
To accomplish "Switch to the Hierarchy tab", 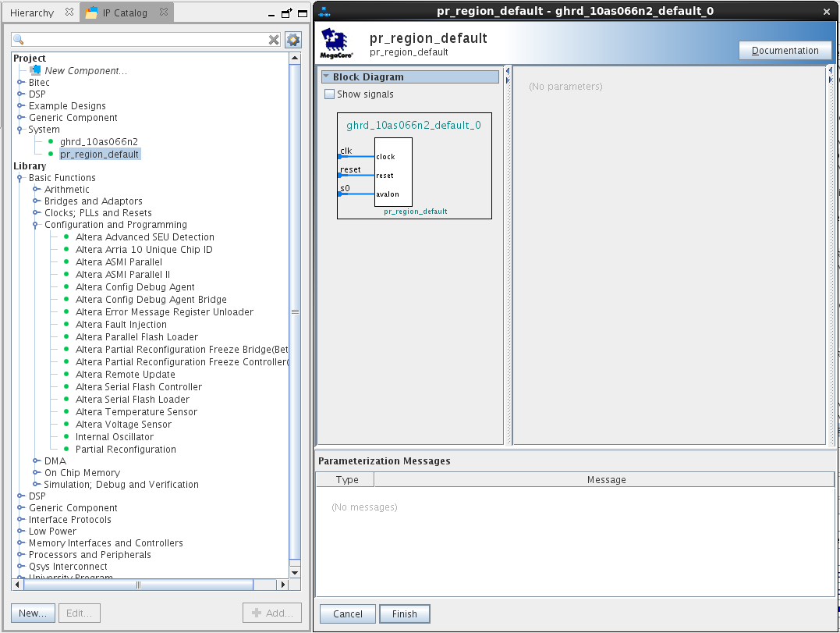I will (32, 12).
